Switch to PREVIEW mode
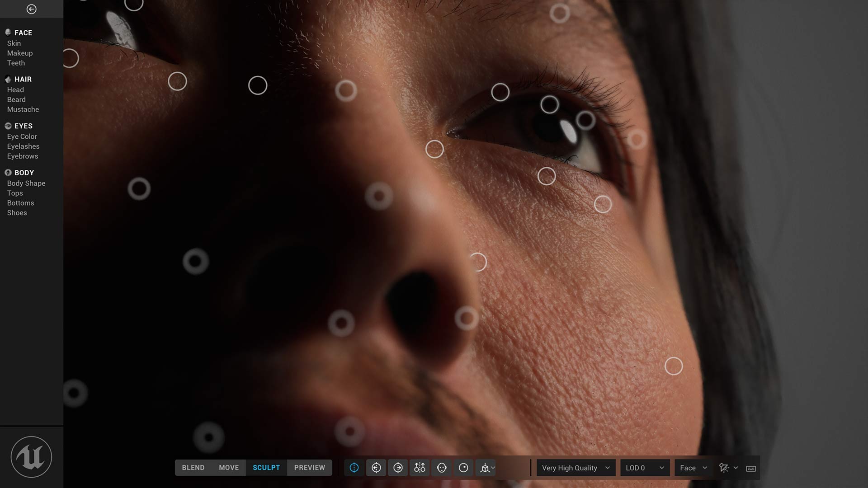 310,468
